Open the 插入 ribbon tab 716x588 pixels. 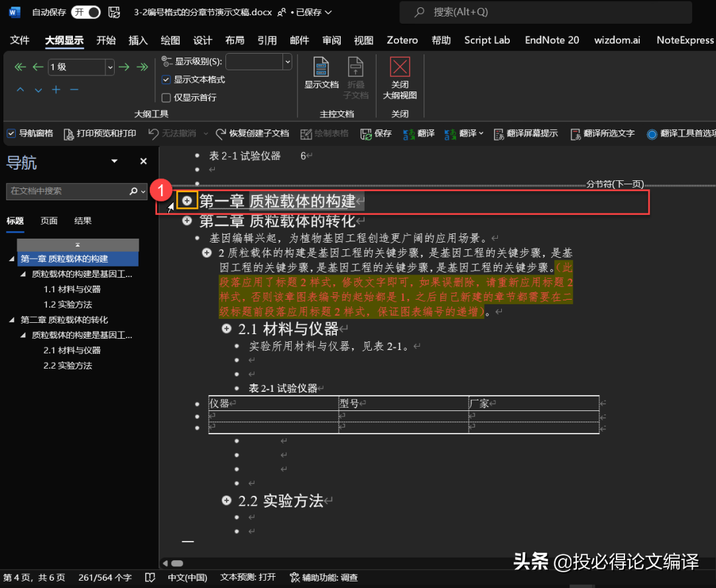138,40
